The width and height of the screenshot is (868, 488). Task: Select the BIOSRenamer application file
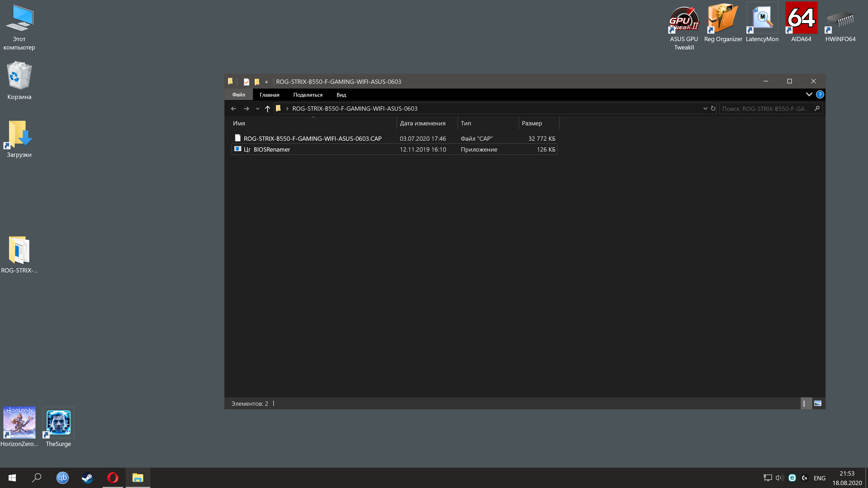[271, 149]
